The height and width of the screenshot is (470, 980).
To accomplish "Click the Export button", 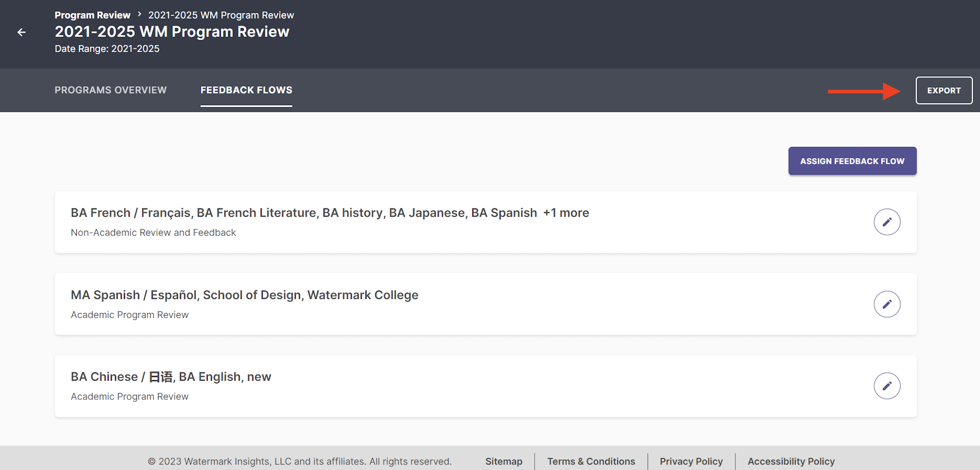I will pyautogui.click(x=944, y=91).
